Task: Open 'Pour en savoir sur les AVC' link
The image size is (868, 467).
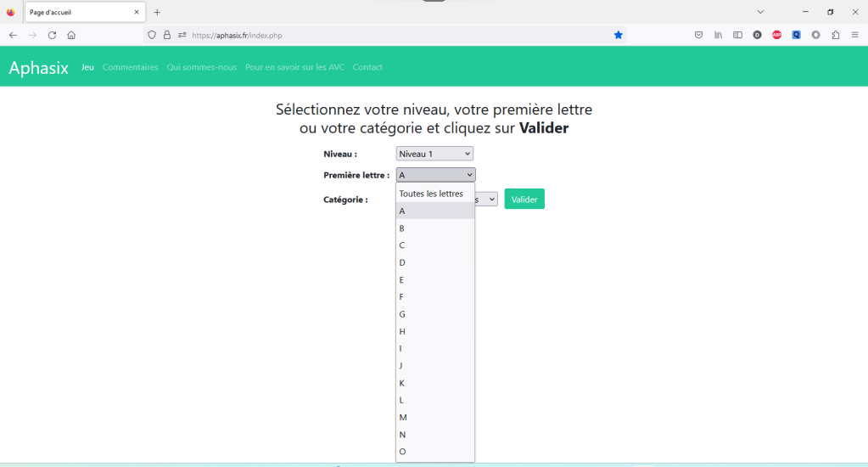Action: (x=294, y=67)
